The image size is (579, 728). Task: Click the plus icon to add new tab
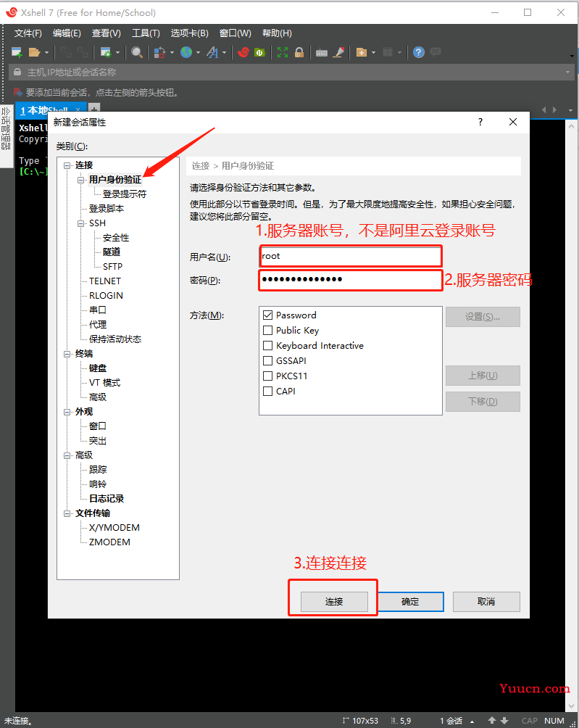pos(93,109)
